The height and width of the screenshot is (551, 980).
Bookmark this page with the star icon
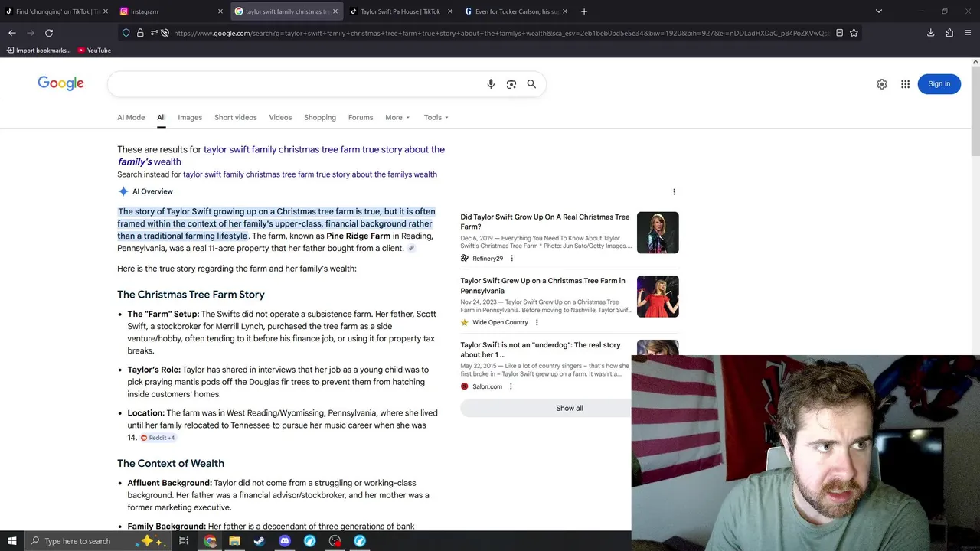[854, 33]
